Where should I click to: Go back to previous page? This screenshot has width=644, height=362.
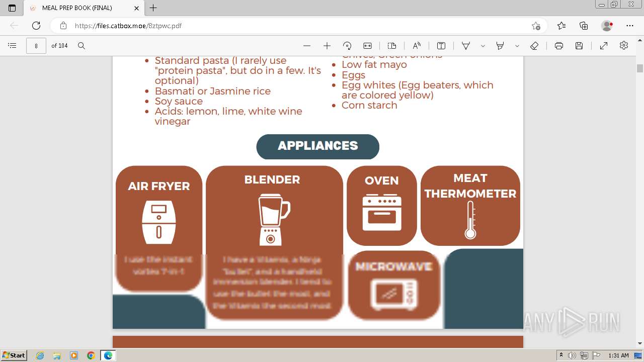[14, 26]
